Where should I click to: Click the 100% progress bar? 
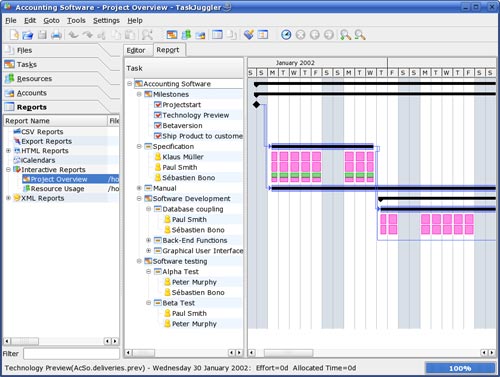pyautogui.click(x=460, y=368)
